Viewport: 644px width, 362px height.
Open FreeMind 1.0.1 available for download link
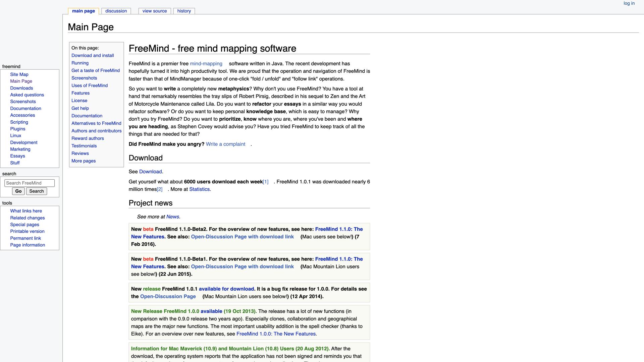click(226, 289)
